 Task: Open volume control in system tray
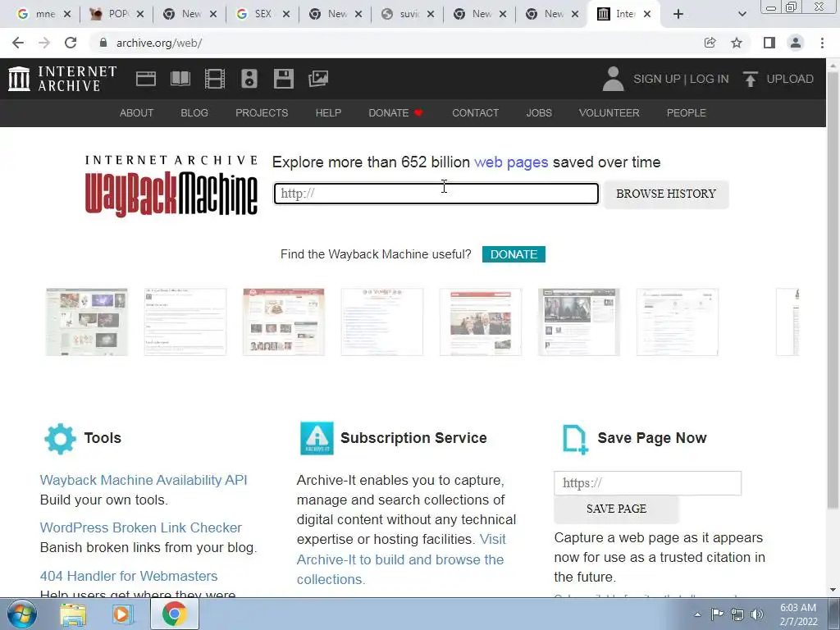click(x=757, y=614)
